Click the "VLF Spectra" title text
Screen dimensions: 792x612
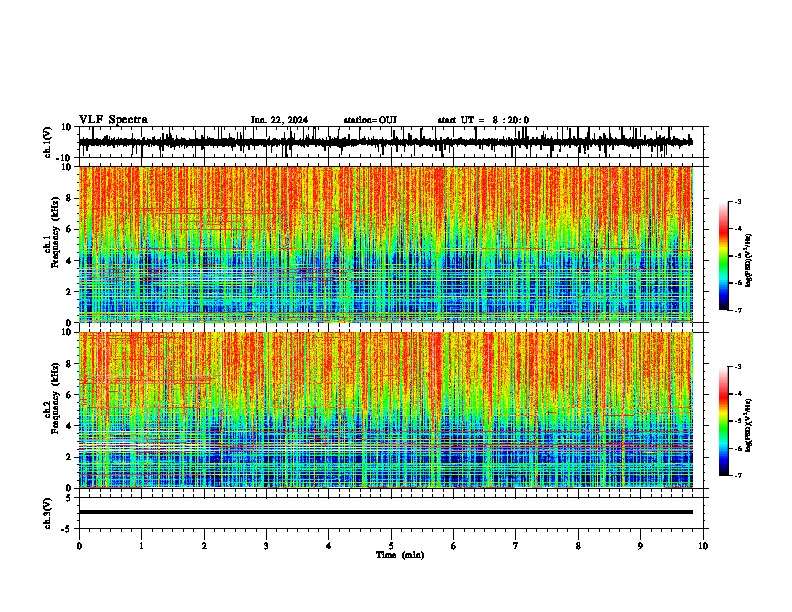pos(113,120)
